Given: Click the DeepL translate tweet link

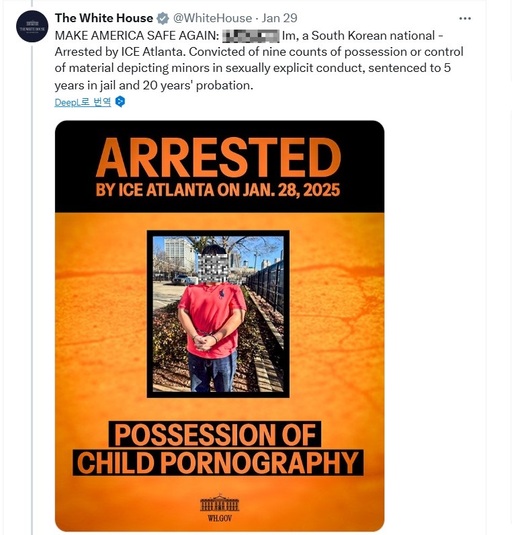Looking at the screenshot, I should tap(83, 102).
